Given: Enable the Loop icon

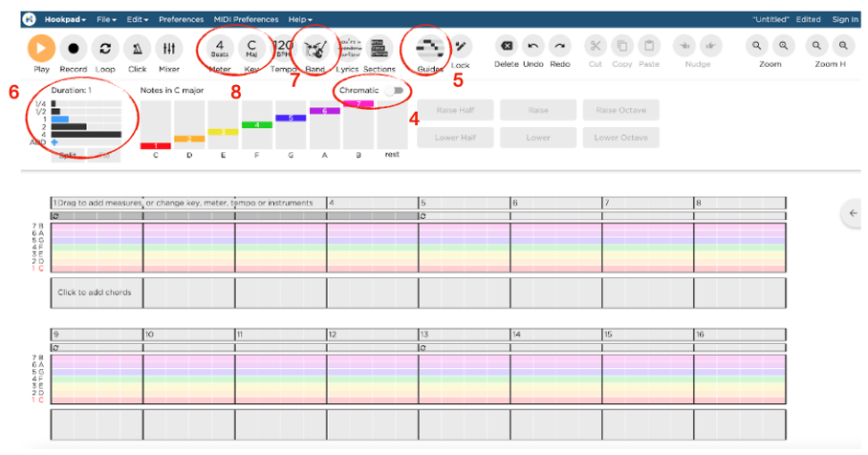Looking at the screenshot, I should coord(105,48).
